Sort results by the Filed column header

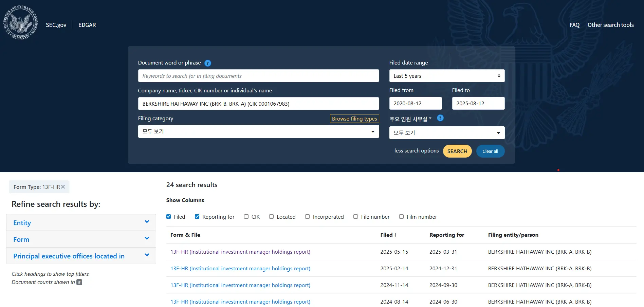[x=388, y=235]
